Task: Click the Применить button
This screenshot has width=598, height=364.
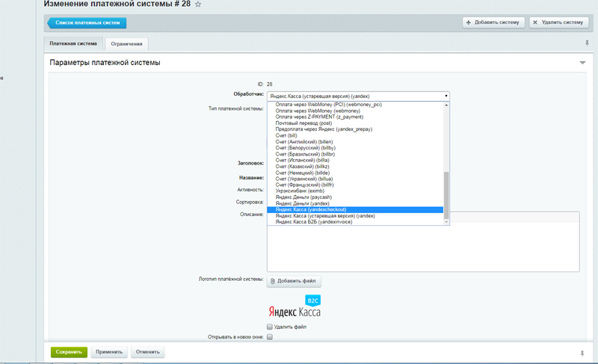Action: [x=109, y=352]
